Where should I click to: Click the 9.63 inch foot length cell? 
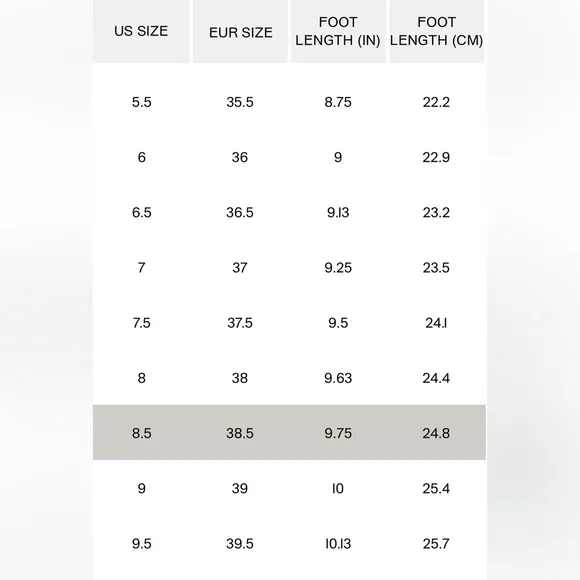click(x=338, y=378)
